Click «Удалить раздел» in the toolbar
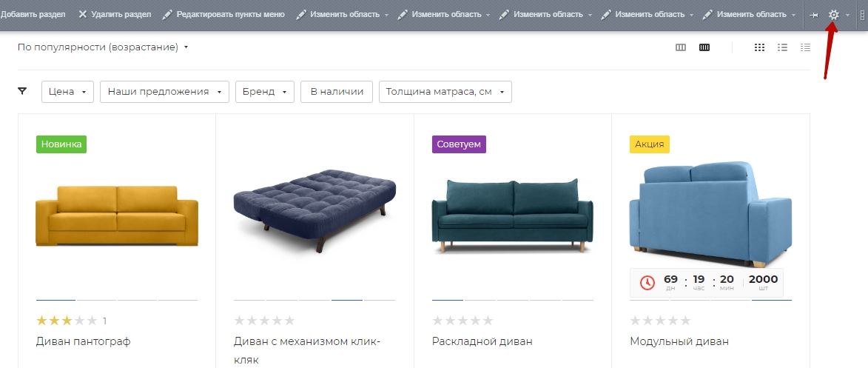The height and width of the screenshot is (368, 868). 115,14
